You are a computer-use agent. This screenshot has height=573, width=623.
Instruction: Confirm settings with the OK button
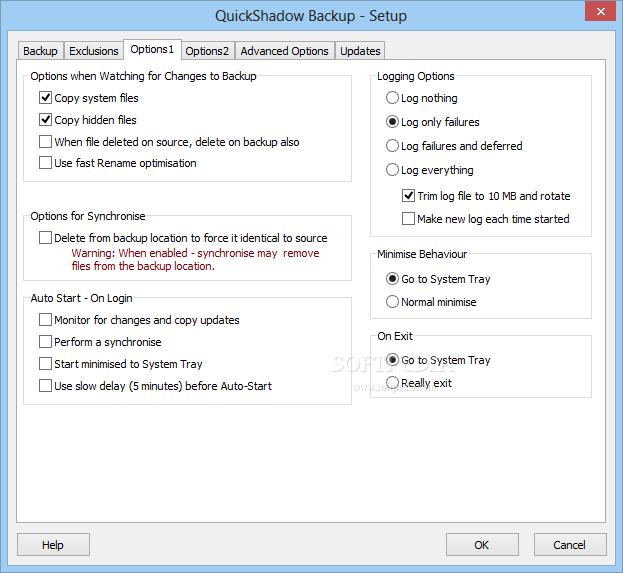pos(482,545)
